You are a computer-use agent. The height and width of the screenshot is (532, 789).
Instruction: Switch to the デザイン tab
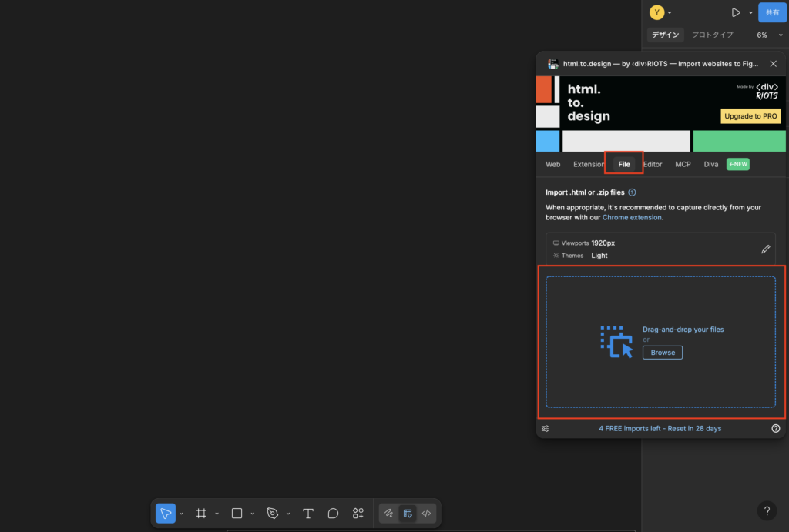coord(665,35)
